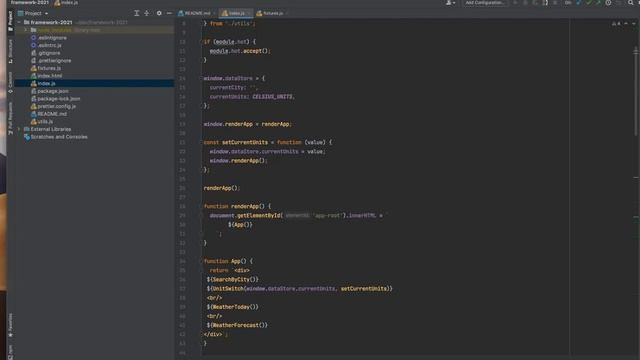The height and width of the screenshot is (360, 640).
Task: Select package.json in project tree
Action: point(53,91)
